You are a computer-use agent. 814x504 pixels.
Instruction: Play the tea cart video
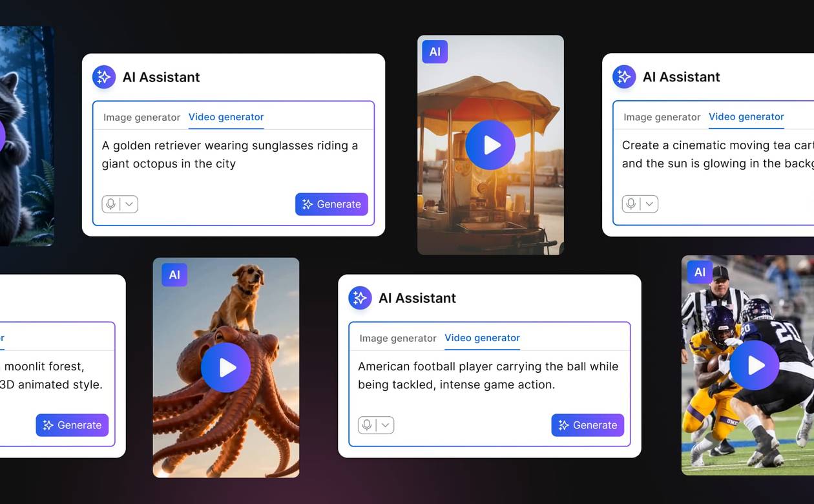pyautogui.click(x=490, y=145)
